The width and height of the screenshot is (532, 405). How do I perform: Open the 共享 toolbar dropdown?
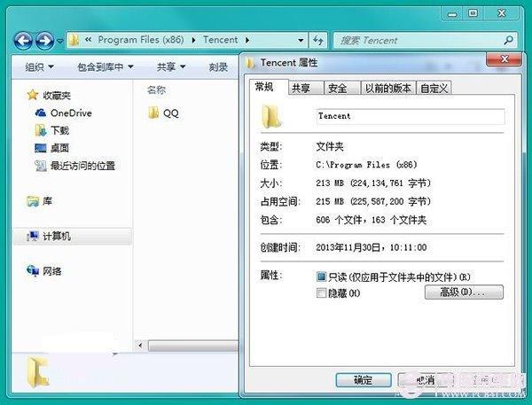tap(171, 67)
